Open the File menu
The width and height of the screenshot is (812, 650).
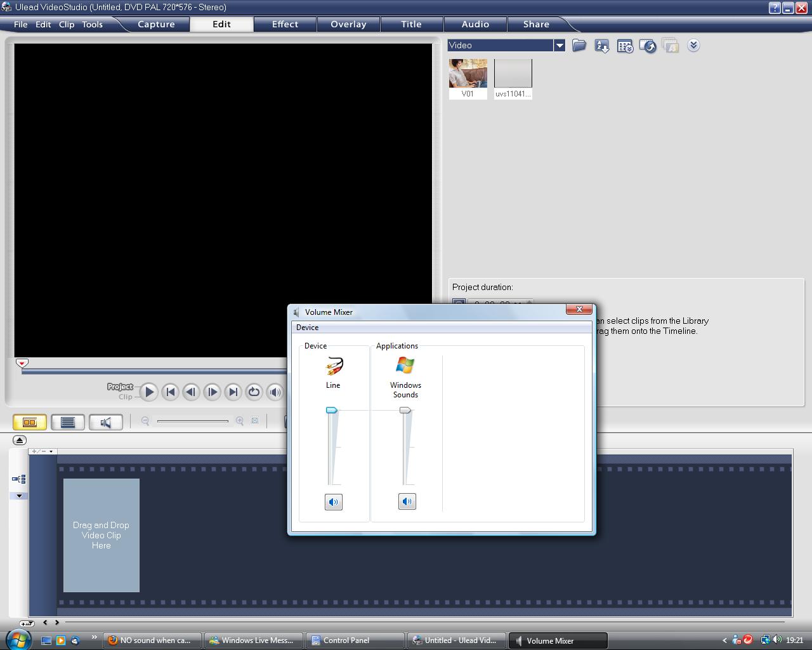click(x=20, y=24)
